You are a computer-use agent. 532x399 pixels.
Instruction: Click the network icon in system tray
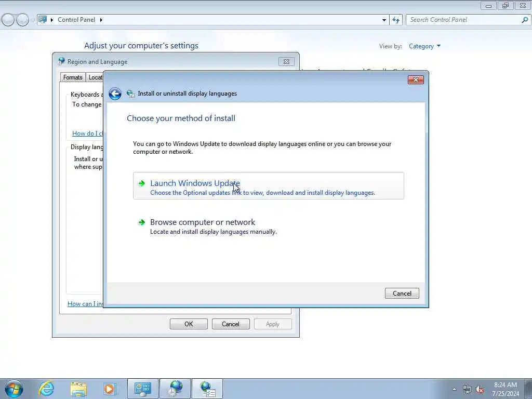(x=467, y=390)
